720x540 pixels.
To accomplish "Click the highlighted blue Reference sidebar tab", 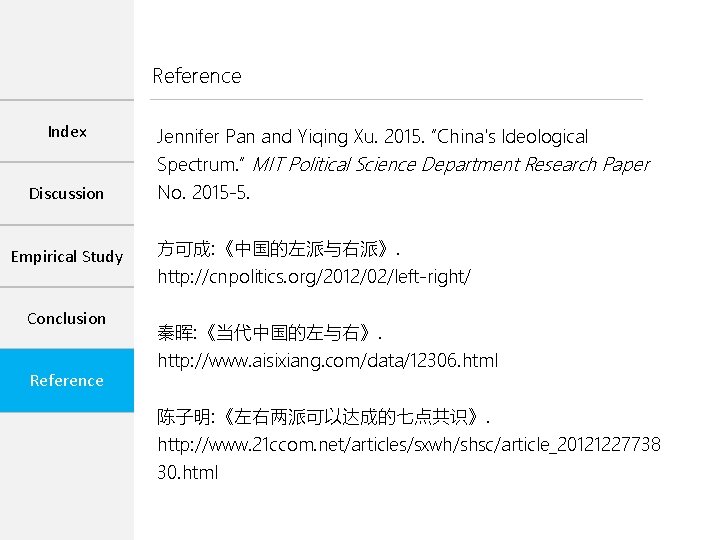I will [x=66, y=381].
